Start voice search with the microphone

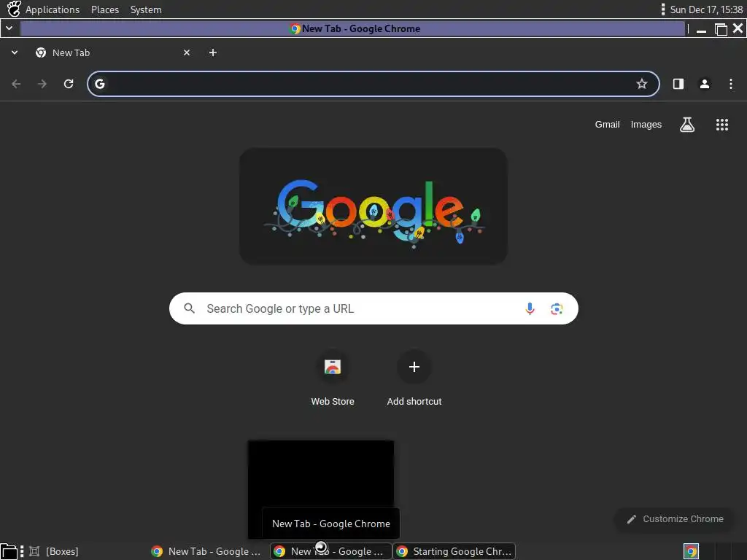coord(530,308)
